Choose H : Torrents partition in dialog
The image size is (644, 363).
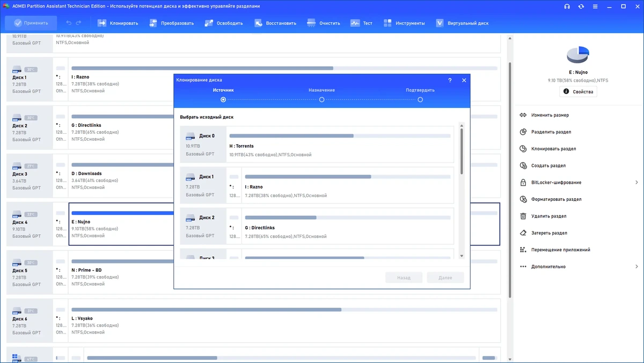(340, 145)
